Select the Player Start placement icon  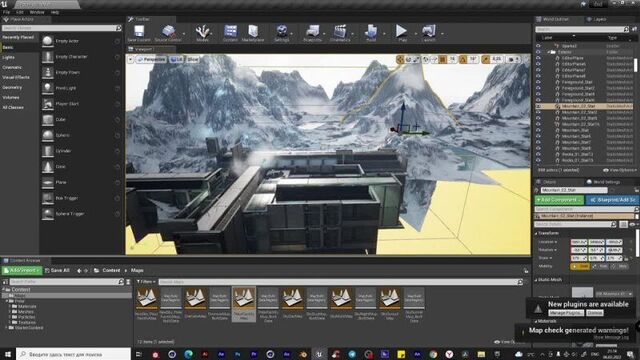pos(48,104)
